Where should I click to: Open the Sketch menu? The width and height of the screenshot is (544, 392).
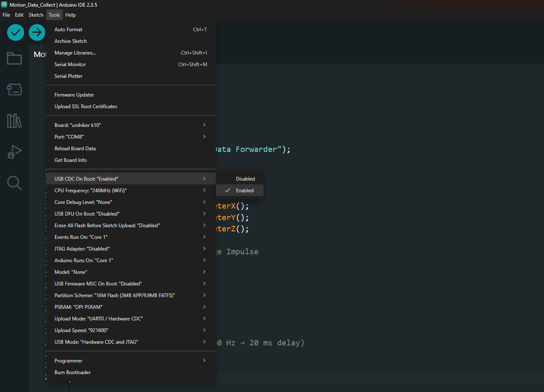tap(36, 15)
